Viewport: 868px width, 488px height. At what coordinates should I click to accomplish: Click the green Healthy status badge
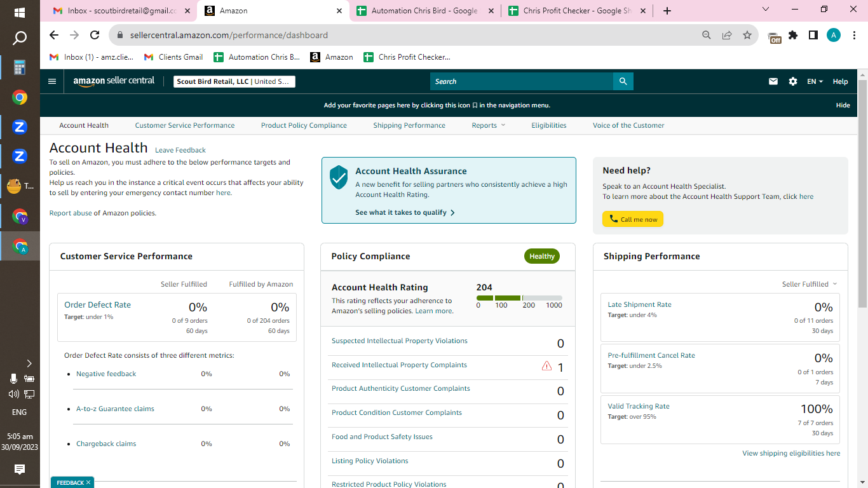542,256
